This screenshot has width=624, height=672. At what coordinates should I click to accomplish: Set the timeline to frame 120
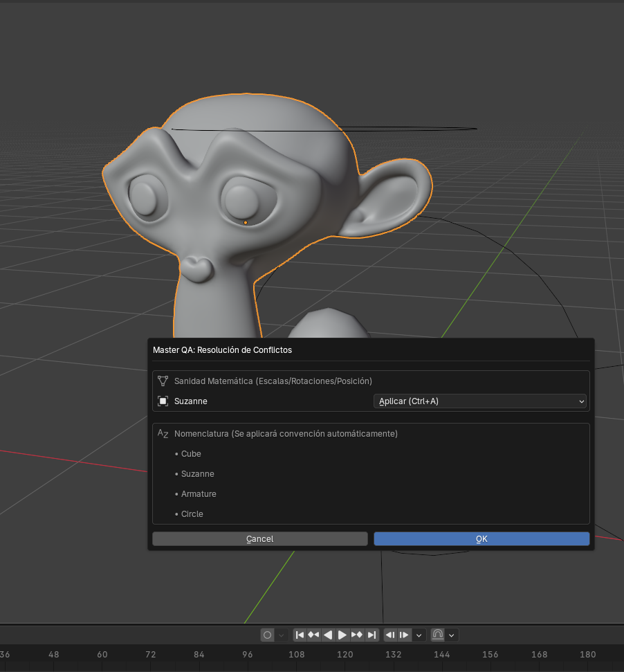[345, 655]
